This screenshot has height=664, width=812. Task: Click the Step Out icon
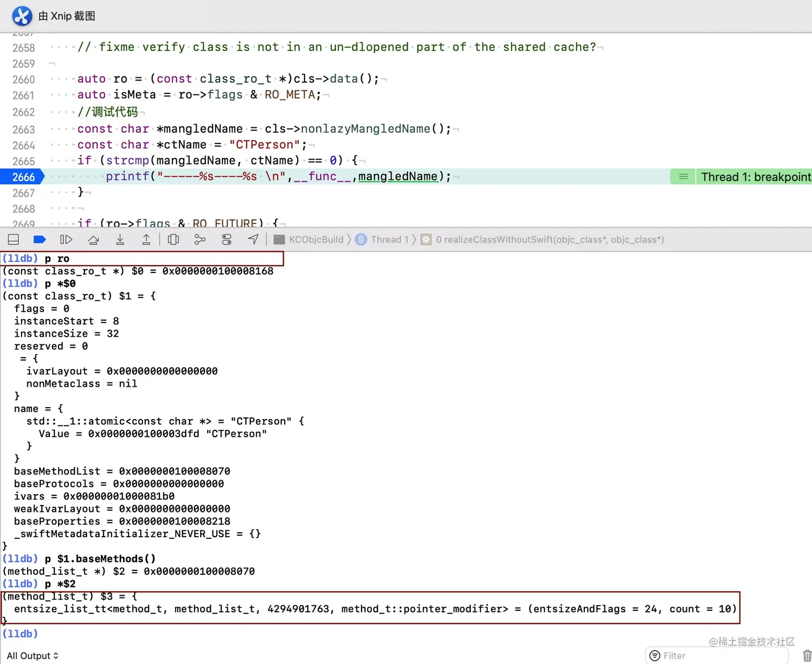tap(146, 240)
